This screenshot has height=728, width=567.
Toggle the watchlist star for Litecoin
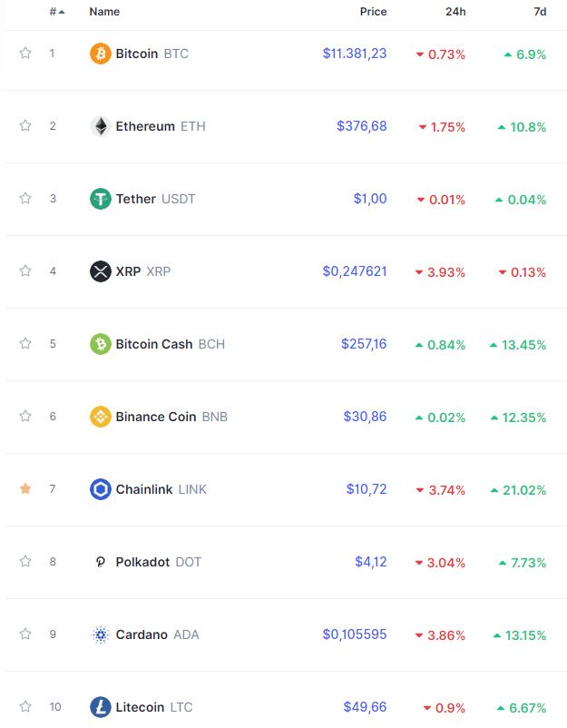(25, 706)
